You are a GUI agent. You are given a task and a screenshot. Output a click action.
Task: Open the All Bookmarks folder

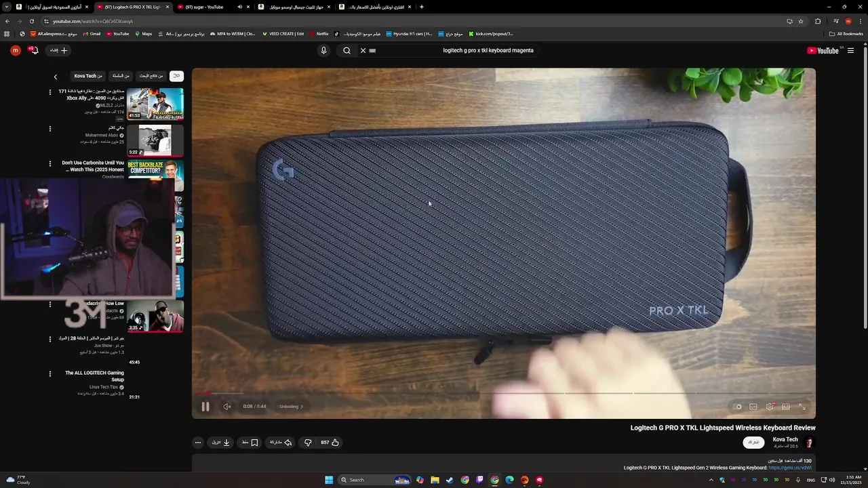[x=846, y=33]
